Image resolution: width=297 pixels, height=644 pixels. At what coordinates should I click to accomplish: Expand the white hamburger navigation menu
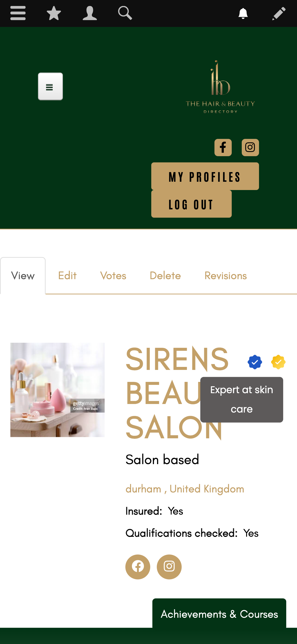pos(50,87)
